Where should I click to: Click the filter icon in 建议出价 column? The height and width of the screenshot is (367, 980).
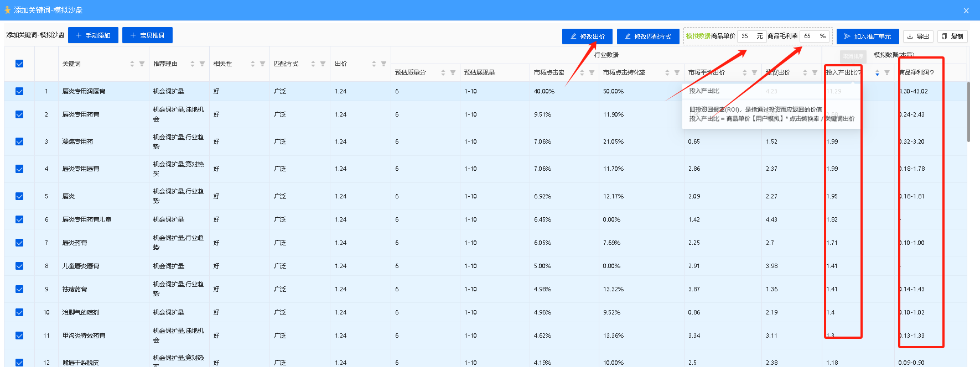(x=815, y=73)
